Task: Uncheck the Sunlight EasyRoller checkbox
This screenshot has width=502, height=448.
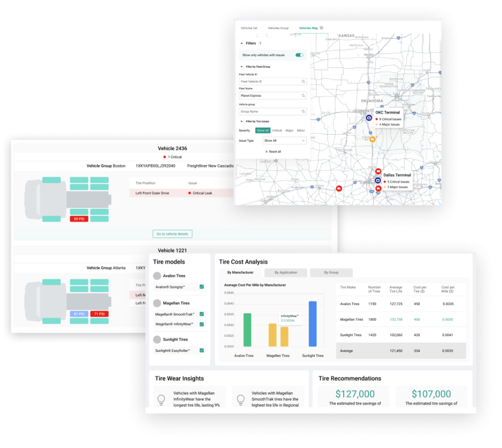Action: [x=201, y=350]
